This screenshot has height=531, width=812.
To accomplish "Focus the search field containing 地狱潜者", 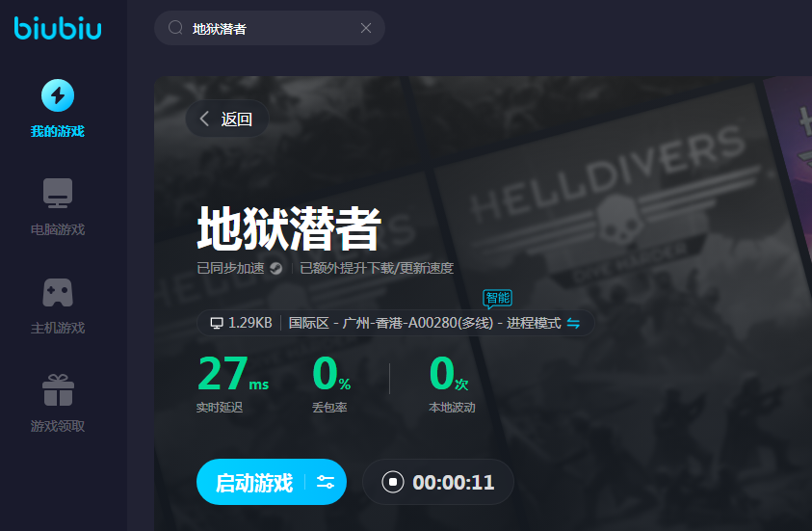I will 270,28.
